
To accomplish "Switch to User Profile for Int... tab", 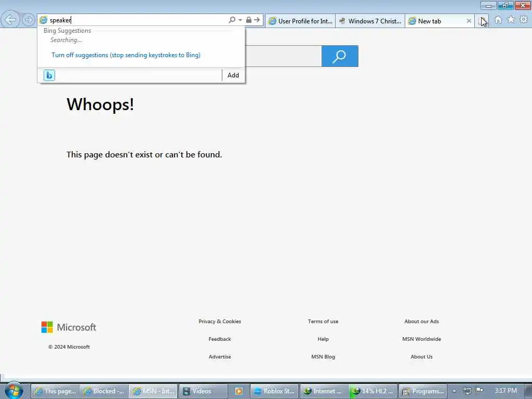I will point(300,21).
